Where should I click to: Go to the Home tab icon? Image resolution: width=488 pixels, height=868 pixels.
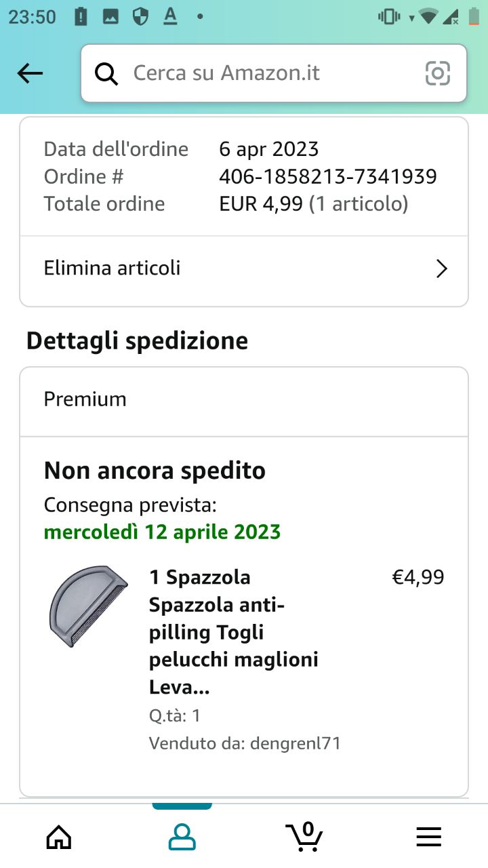[59, 837]
